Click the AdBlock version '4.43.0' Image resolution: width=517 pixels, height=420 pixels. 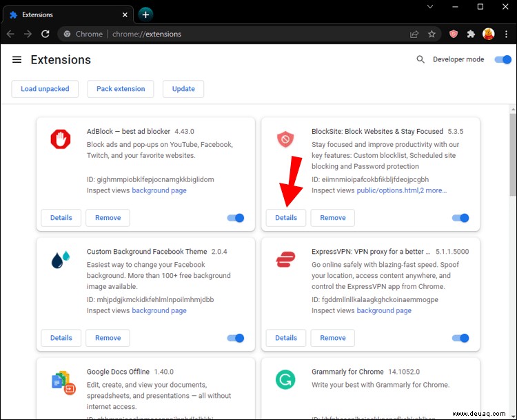[x=184, y=131]
